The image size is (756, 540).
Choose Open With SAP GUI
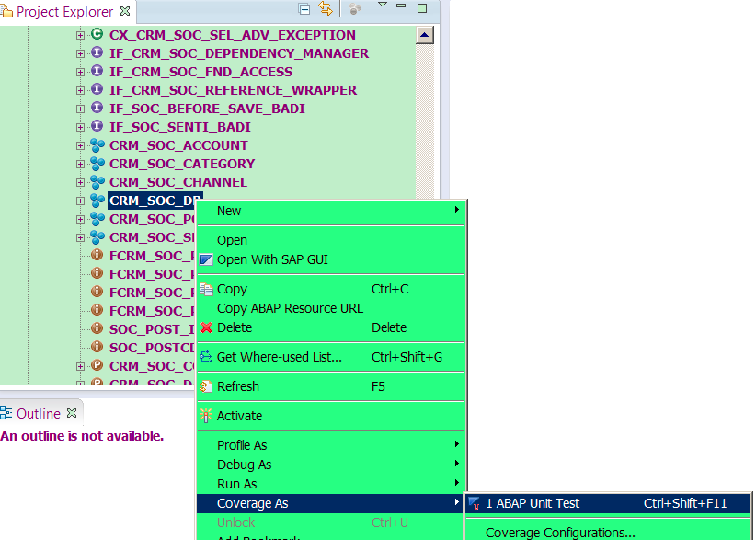pyautogui.click(x=331, y=259)
